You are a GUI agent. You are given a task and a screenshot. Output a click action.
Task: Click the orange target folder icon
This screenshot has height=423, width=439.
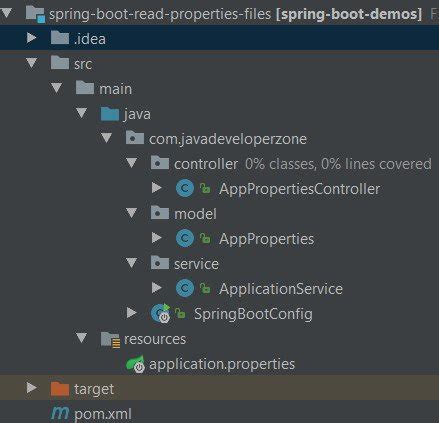click(60, 388)
